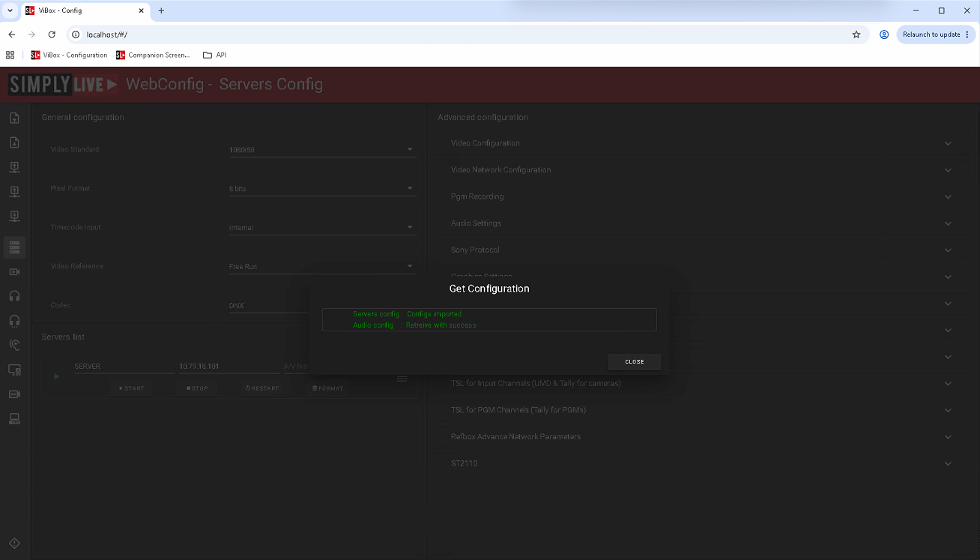Expand the Sony Protocol section

702,250
